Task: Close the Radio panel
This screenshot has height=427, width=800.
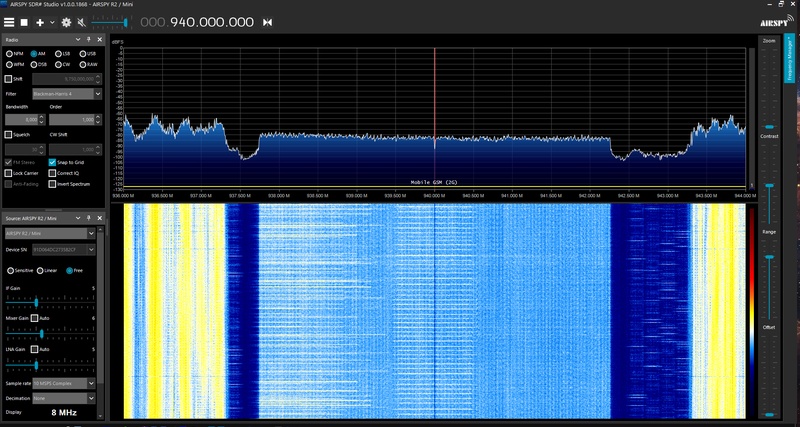Action: click(99, 39)
